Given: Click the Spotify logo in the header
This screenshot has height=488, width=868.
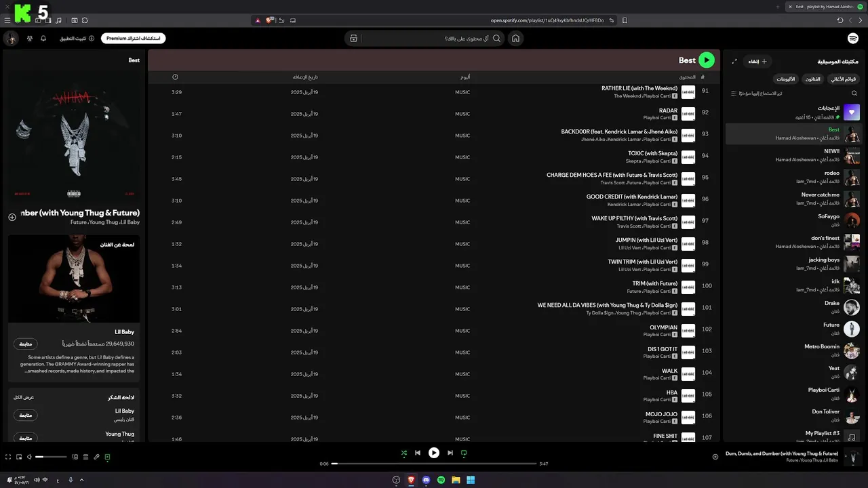Looking at the screenshot, I should [853, 39].
